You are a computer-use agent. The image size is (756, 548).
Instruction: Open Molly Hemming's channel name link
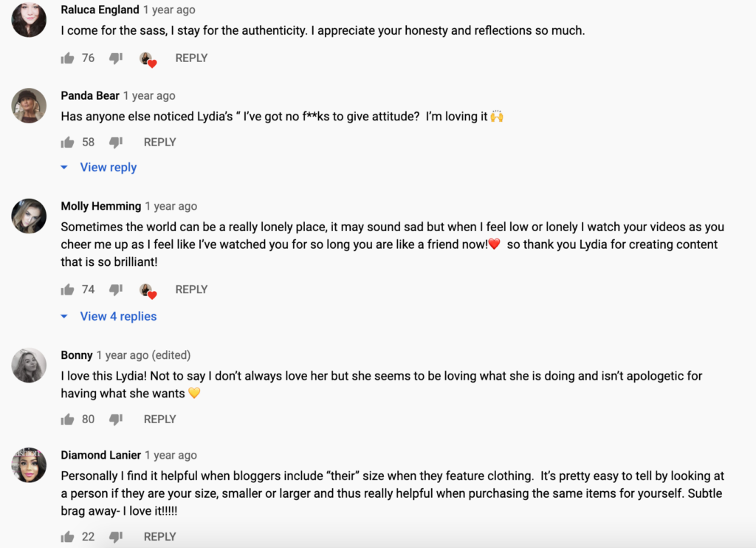point(100,206)
